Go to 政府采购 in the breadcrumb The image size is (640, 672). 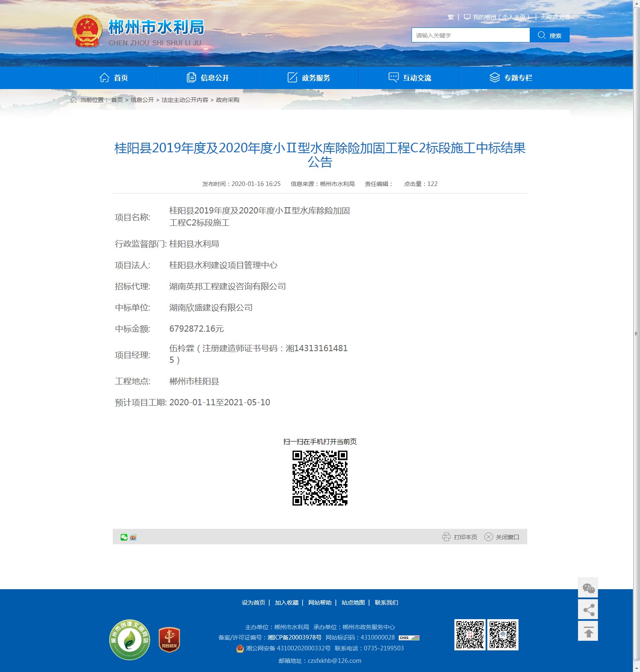tap(228, 100)
